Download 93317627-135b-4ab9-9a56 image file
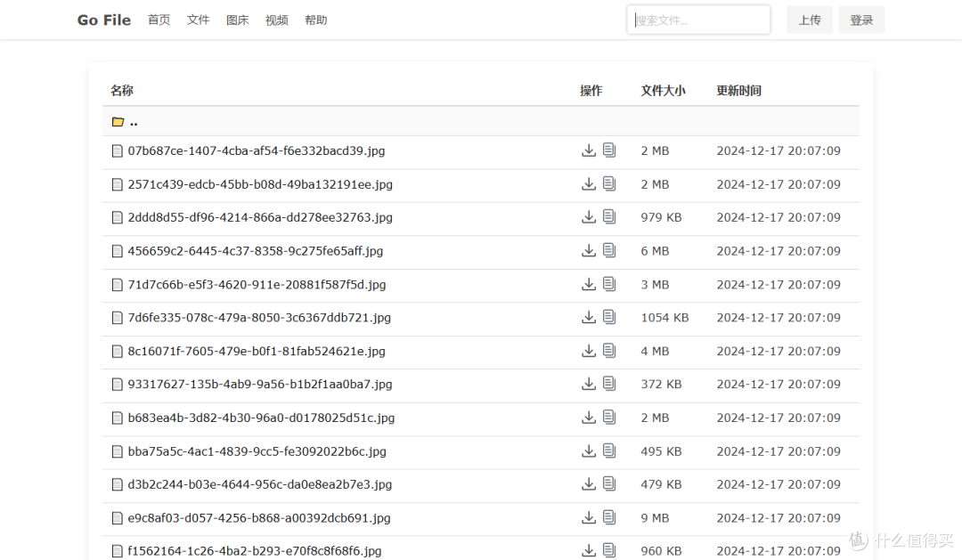The height and width of the screenshot is (560, 962). point(589,384)
